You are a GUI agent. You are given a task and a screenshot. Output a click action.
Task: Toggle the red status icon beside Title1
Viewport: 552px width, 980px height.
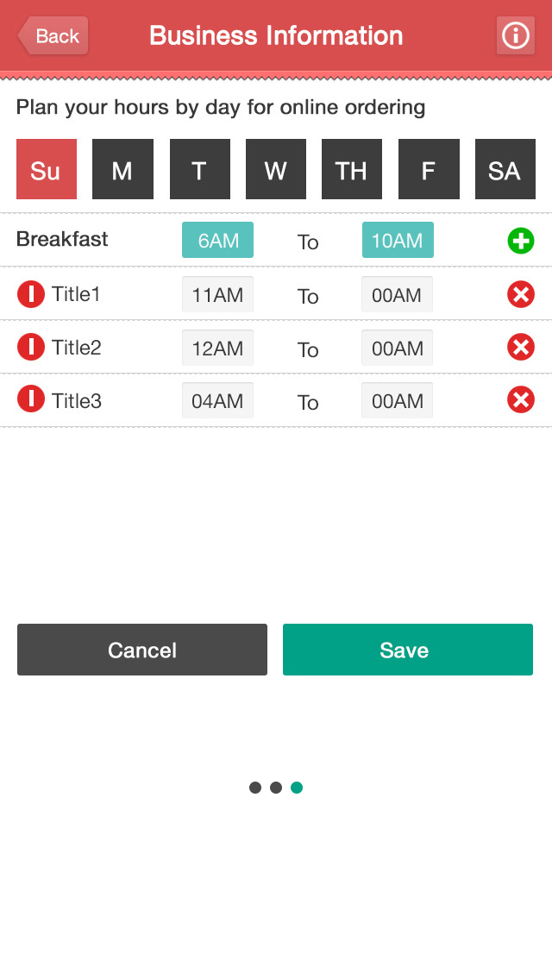pos(31,295)
